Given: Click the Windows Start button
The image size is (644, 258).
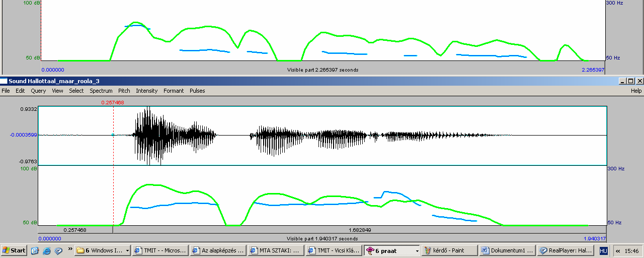Looking at the screenshot, I should pos(14,250).
